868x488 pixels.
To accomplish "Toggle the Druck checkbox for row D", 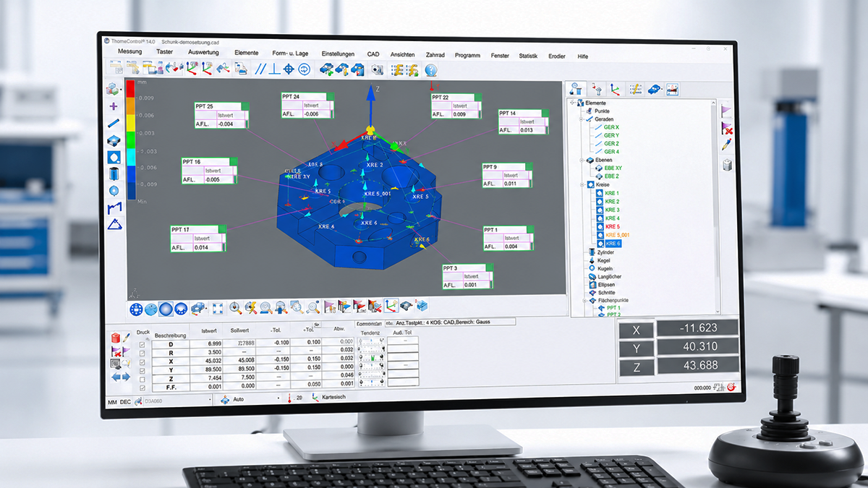I will click(x=142, y=344).
